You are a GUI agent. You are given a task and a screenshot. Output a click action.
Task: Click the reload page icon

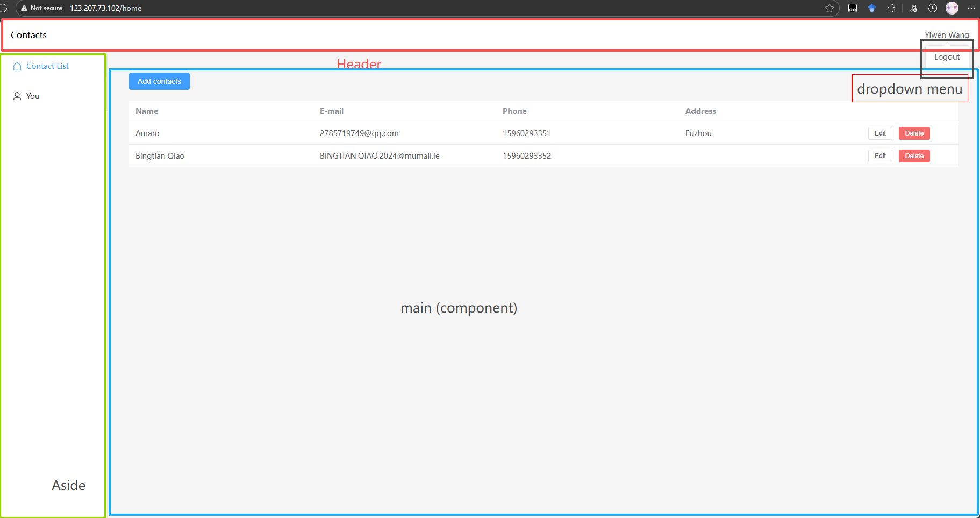(x=5, y=8)
